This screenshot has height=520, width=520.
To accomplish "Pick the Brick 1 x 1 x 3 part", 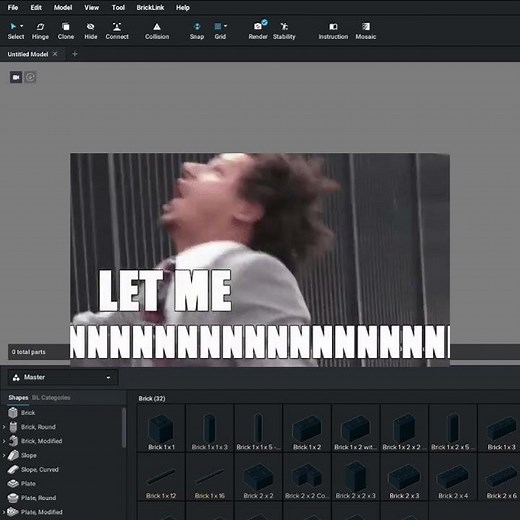I will point(210,429).
